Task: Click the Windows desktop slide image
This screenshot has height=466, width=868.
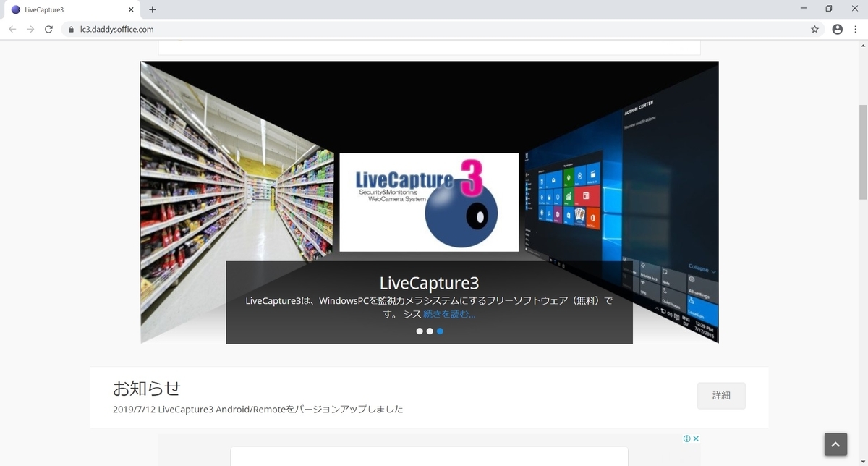Action: 622,203
